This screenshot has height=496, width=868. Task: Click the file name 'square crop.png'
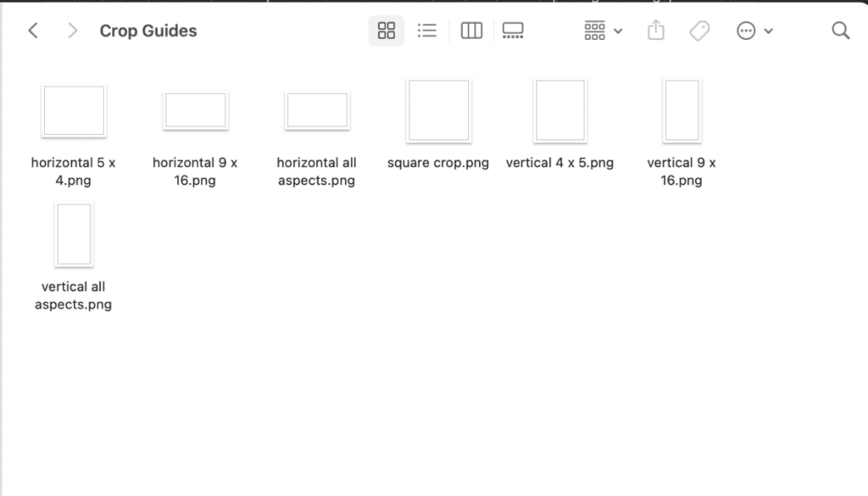point(438,163)
